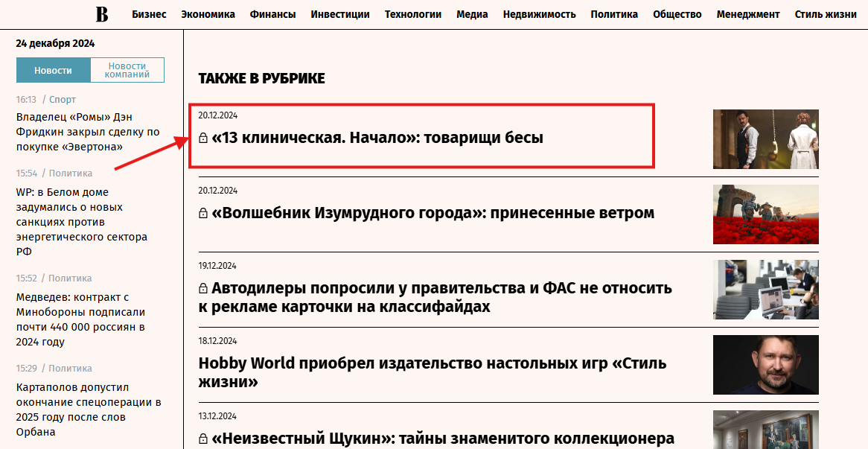Click the 19.12.2024 article date
The image size is (868, 449).
217,266
